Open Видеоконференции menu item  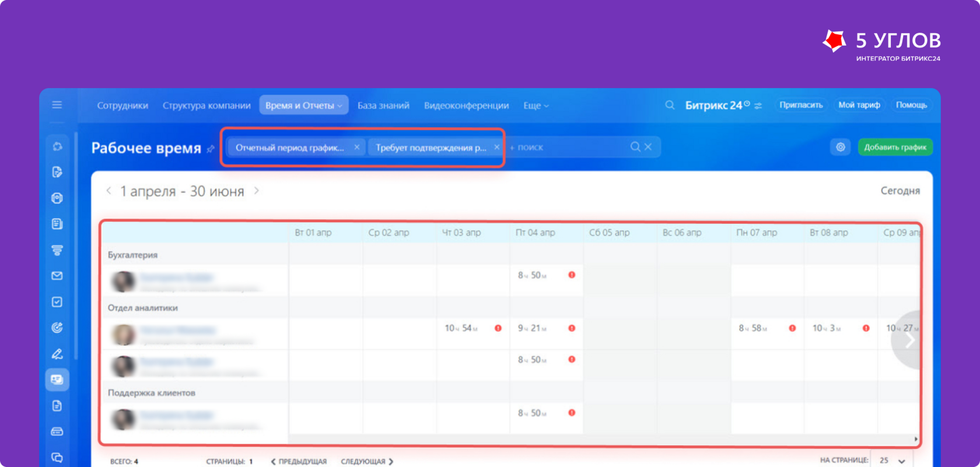tap(466, 106)
